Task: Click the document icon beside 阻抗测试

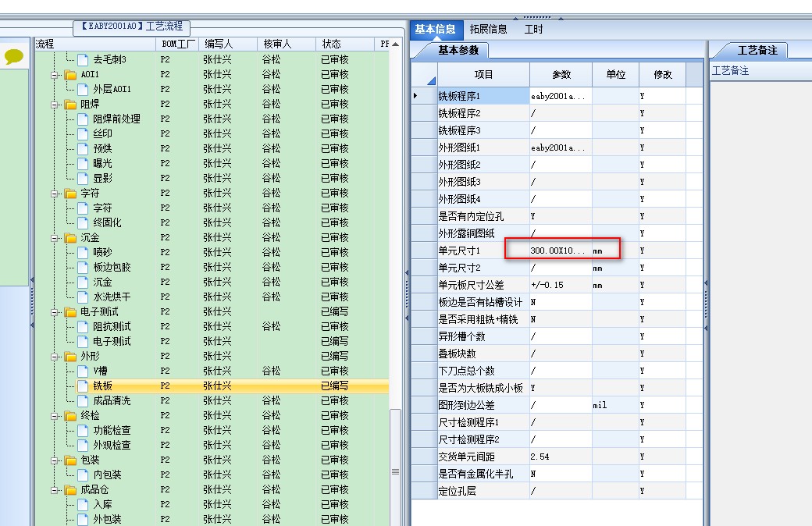Action: pos(83,327)
